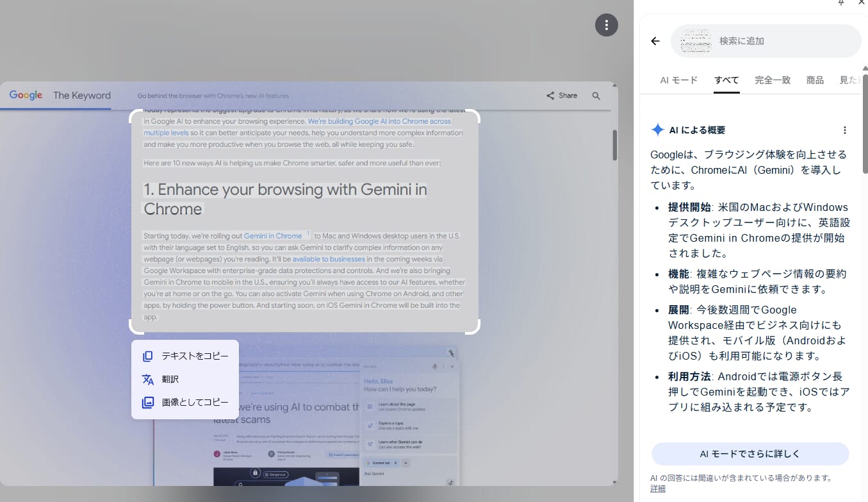Click 'Learn what Gemini can do' option

coord(410,444)
